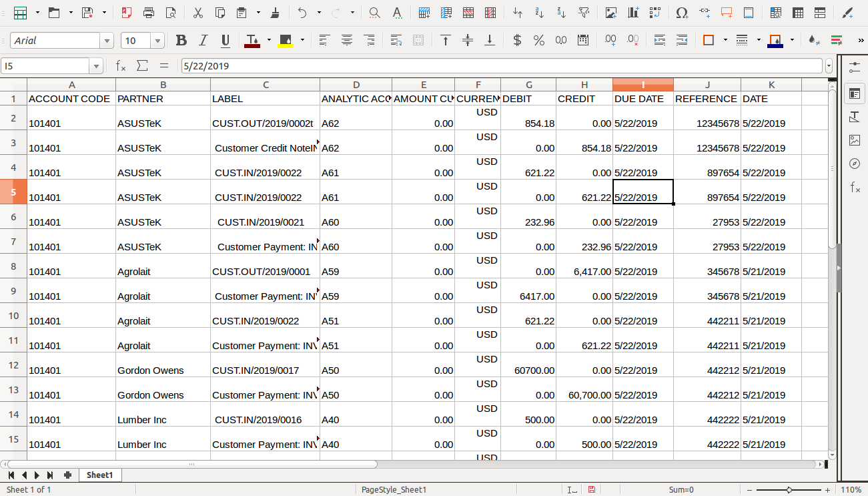Add a new sheet with plus button
This screenshot has width=868, height=496.
pyautogui.click(x=67, y=475)
